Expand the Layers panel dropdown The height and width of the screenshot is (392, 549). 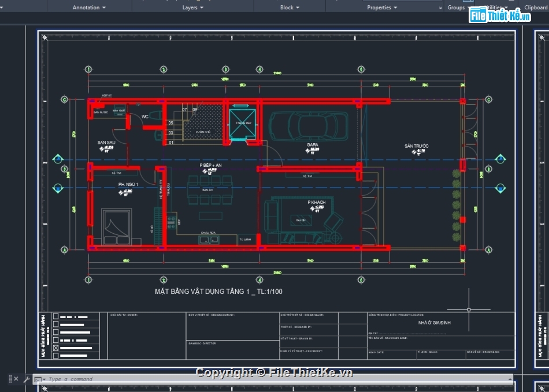click(193, 8)
